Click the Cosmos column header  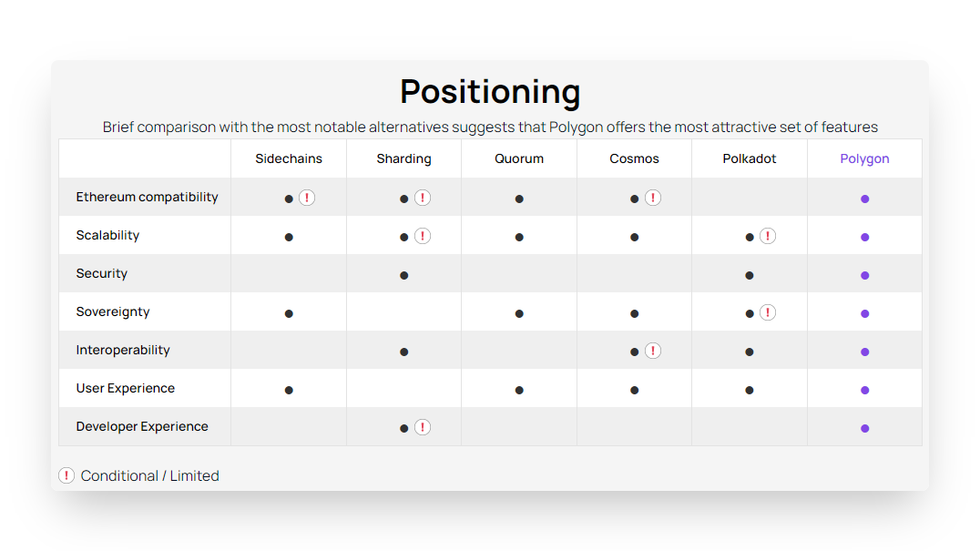tap(635, 158)
